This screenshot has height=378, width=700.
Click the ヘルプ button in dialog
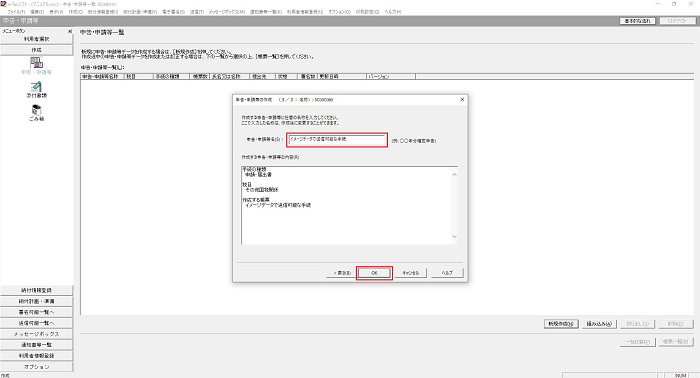(447, 273)
